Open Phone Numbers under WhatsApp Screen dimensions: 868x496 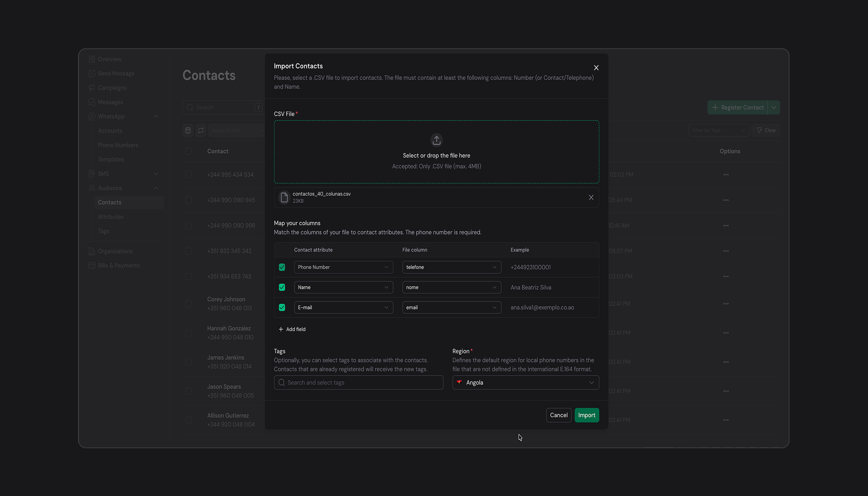click(x=118, y=145)
